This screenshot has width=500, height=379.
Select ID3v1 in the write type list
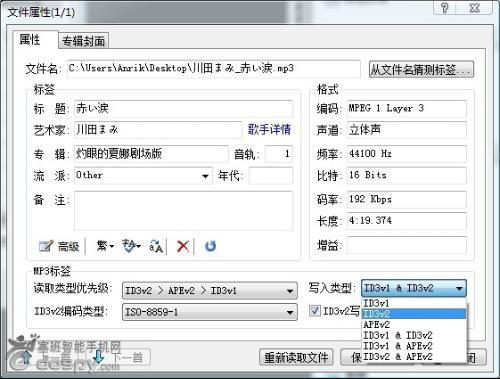tap(414, 303)
